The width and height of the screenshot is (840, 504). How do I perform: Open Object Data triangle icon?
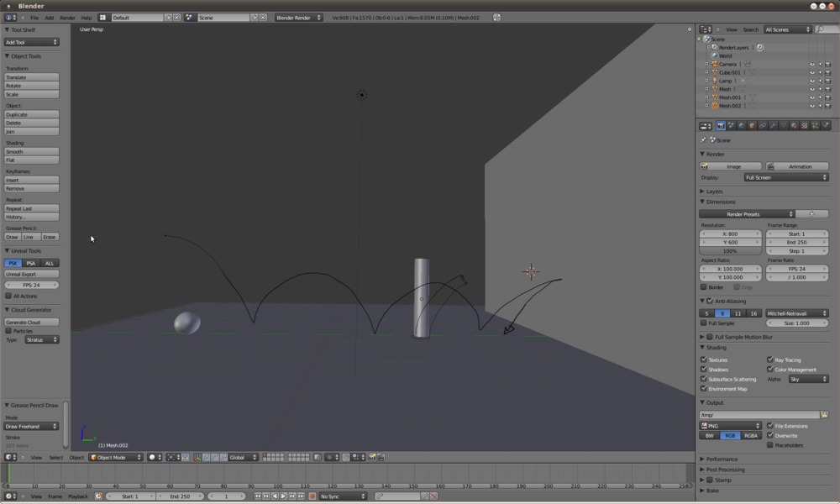784,126
